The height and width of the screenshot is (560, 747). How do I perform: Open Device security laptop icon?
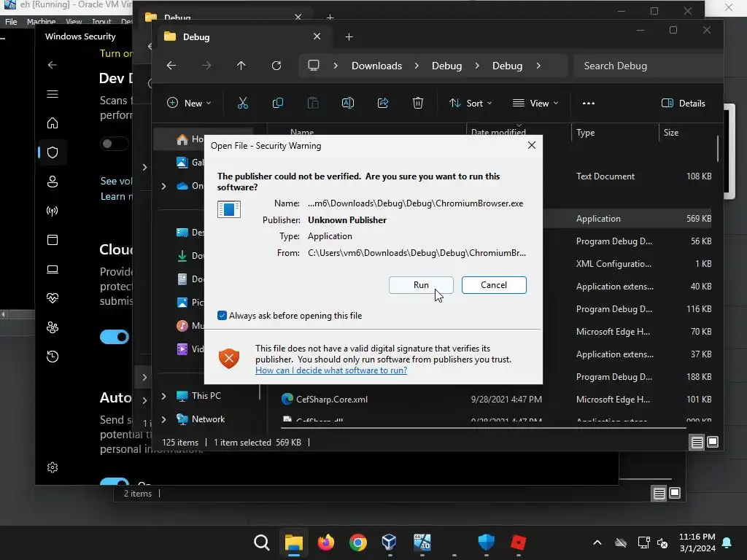(53, 269)
